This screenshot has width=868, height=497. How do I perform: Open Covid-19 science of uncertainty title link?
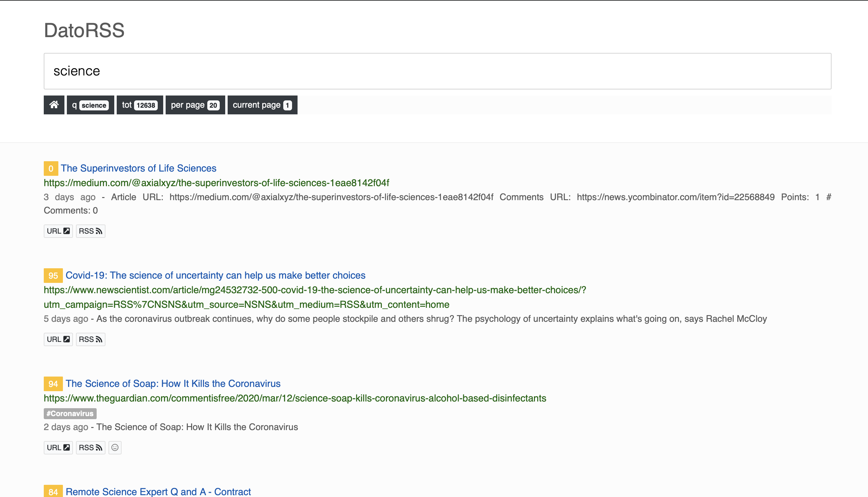215,276
